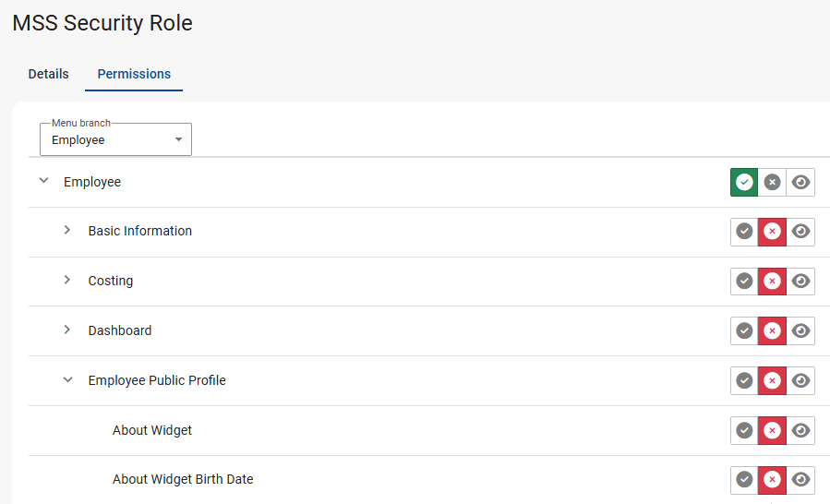Set Basic Information to view-only eye
The image size is (830, 504).
pos(801,232)
